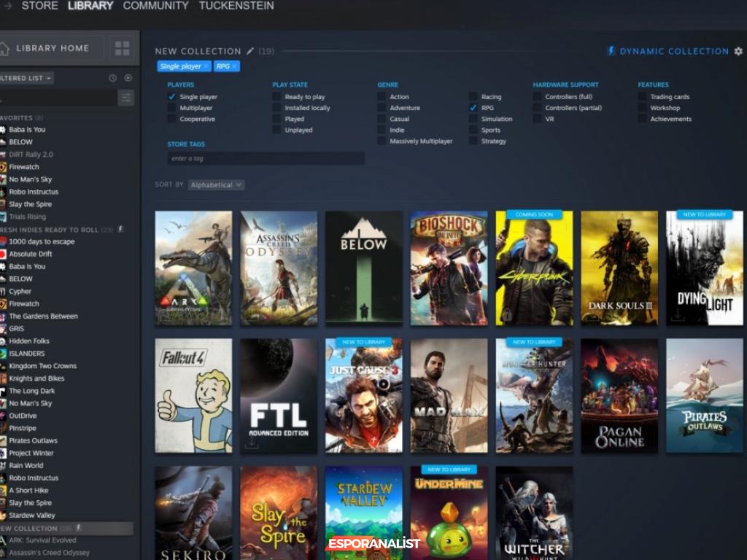Select Cypher in the game list
The image size is (747, 560).
click(x=20, y=292)
